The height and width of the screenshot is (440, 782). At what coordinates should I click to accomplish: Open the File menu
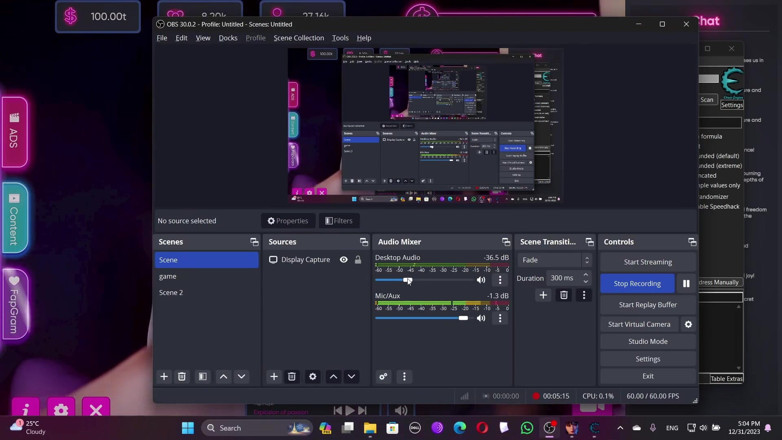coord(162,38)
